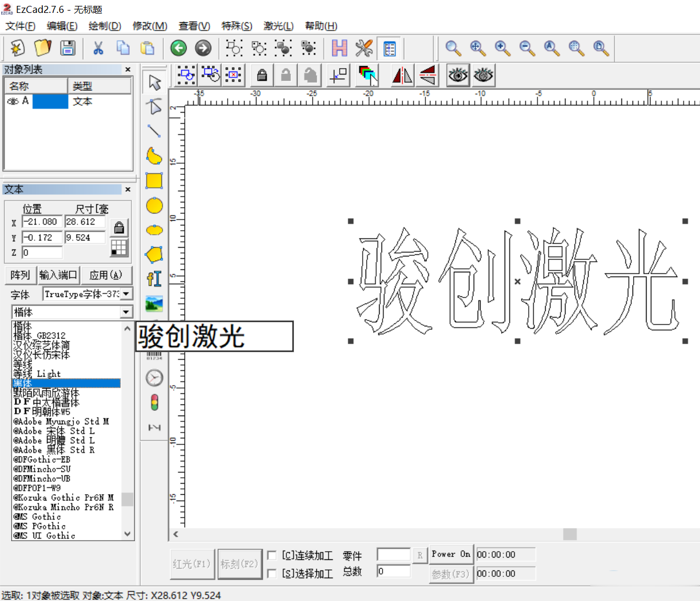Save the document with the floppy disk icon
700x601 pixels.
(x=68, y=48)
